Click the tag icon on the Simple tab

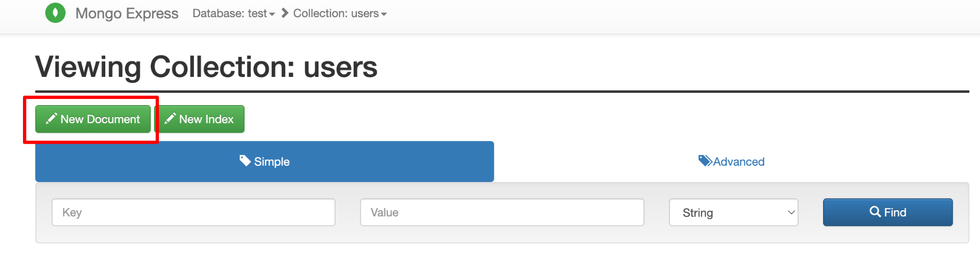pyautogui.click(x=245, y=161)
